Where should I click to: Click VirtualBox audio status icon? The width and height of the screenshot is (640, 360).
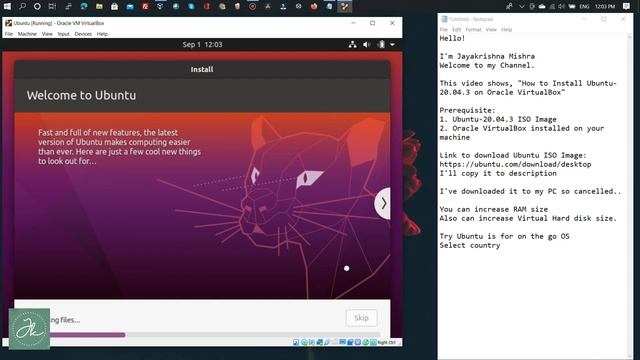click(312, 342)
